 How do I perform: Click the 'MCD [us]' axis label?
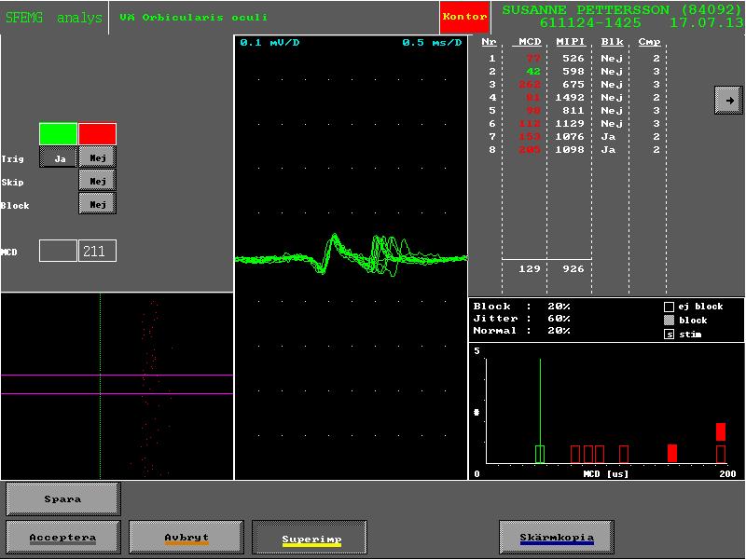605,473
